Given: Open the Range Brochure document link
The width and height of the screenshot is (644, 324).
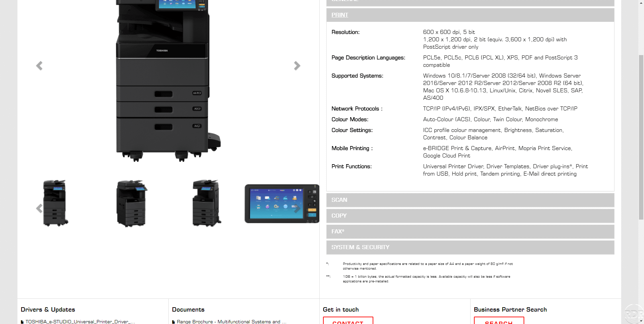Looking at the screenshot, I should coord(231,322).
